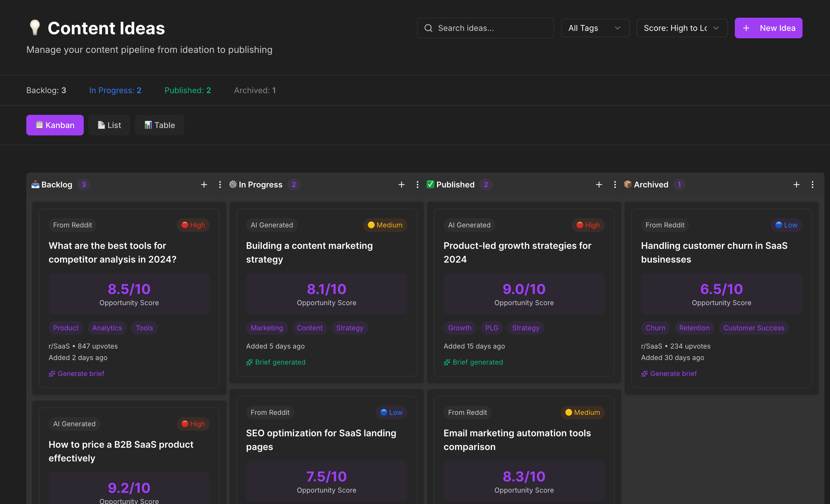Open the Published column three-dot menu
The height and width of the screenshot is (504, 830).
615,185
